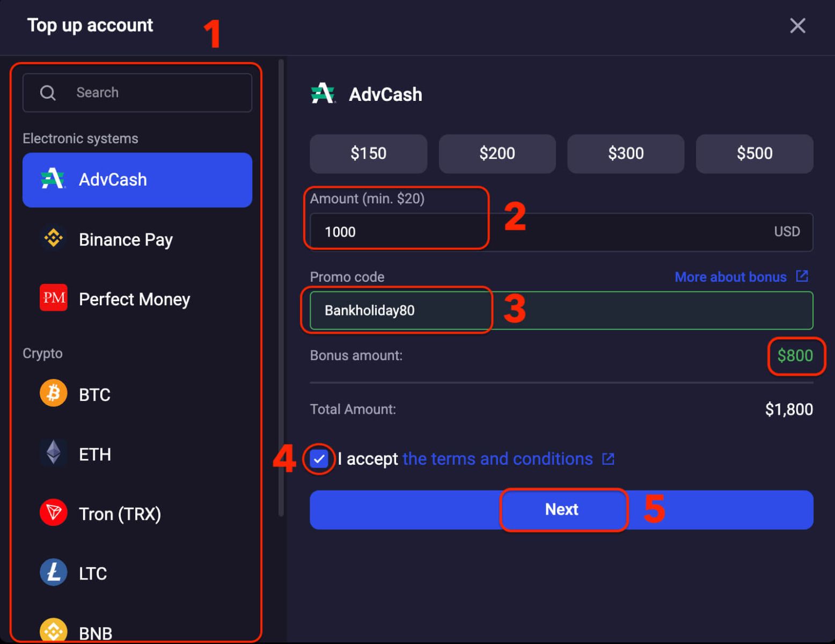Image resolution: width=835 pixels, height=644 pixels.
Task: Switch to the AdvCash method entry
Action: [x=137, y=180]
